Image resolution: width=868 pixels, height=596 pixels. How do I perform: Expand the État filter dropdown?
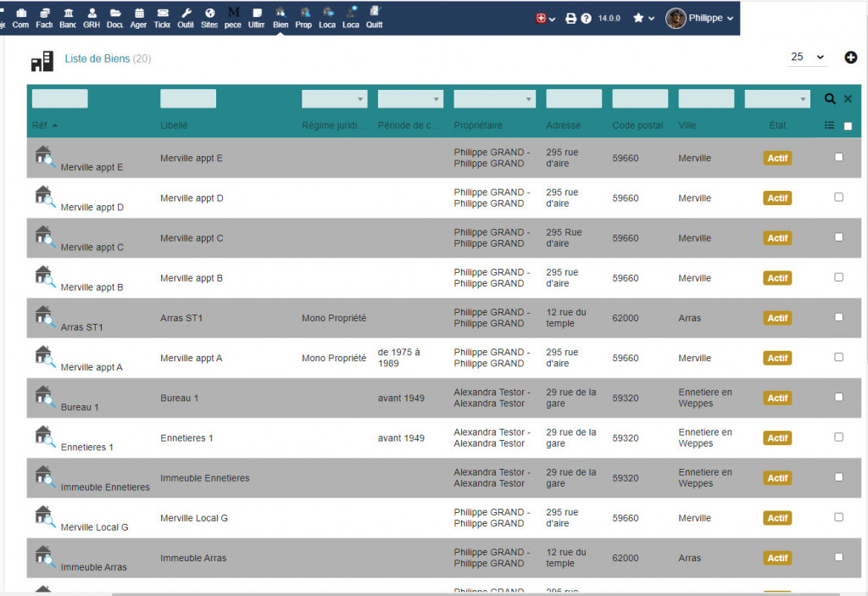click(777, 99)
